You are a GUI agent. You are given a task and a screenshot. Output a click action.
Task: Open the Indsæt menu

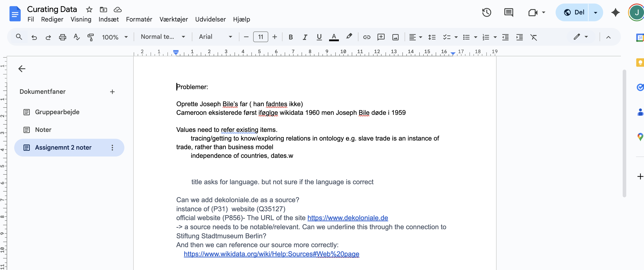pos(109,19)
